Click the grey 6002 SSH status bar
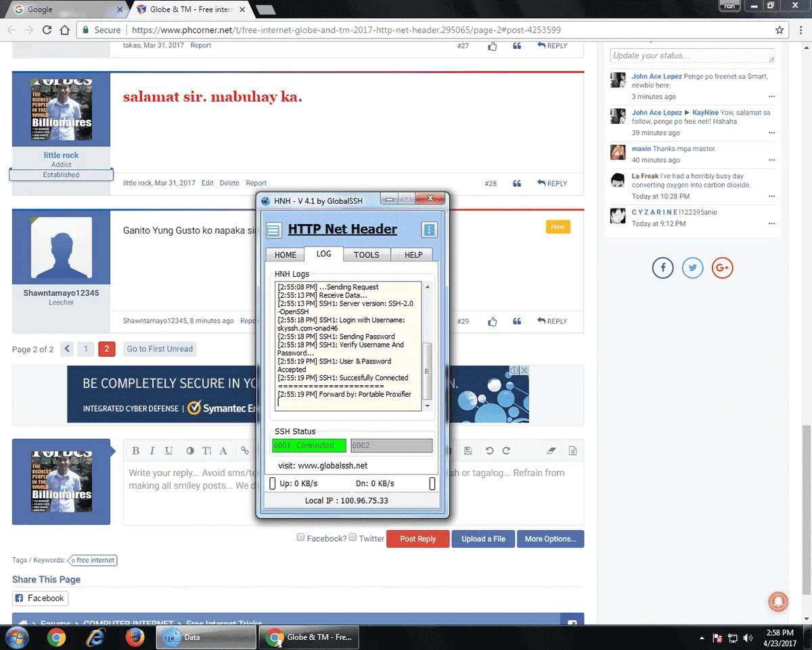The image size is (812, 650). click(391, 446)
